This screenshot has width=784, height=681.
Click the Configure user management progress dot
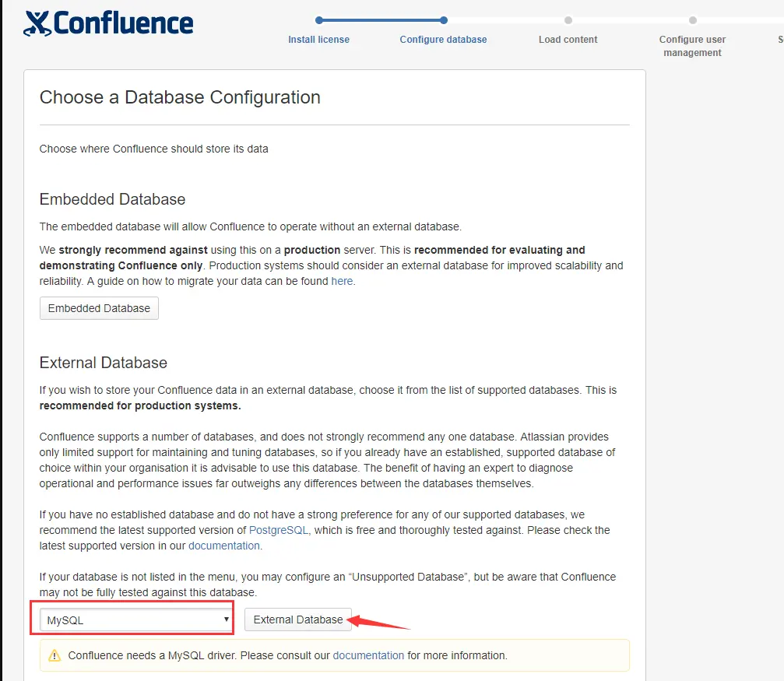[692, 20]
